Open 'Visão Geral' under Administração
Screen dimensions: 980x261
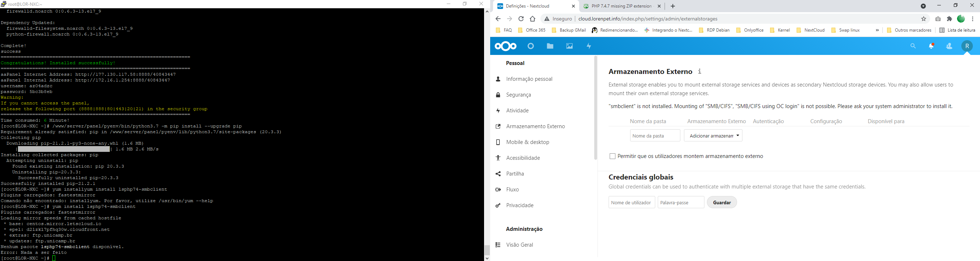(520, 245)
